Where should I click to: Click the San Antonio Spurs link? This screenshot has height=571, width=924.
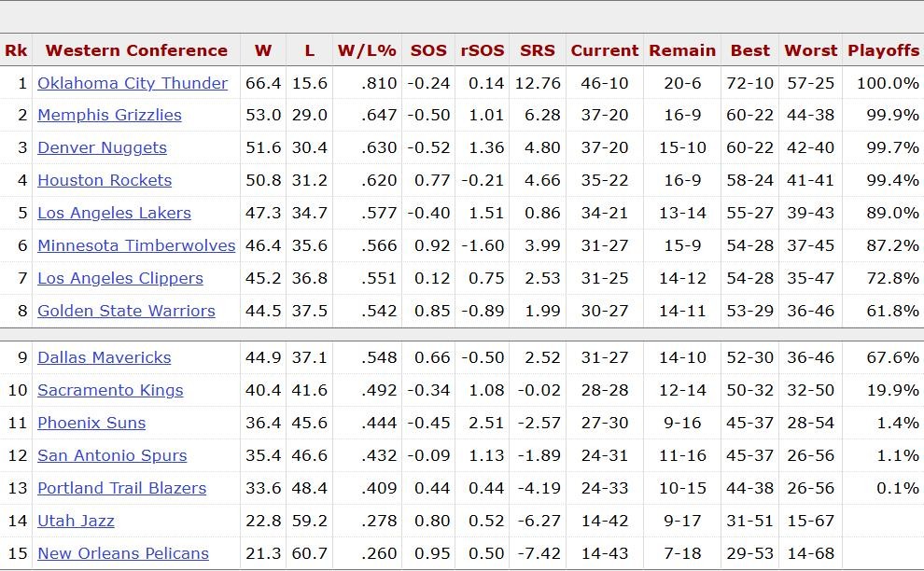(x=112, y=455)
